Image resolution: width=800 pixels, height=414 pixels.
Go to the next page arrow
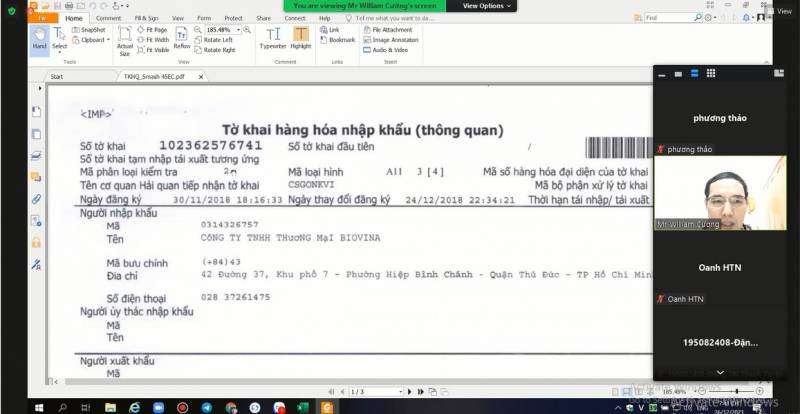click(x=410, y=392)
